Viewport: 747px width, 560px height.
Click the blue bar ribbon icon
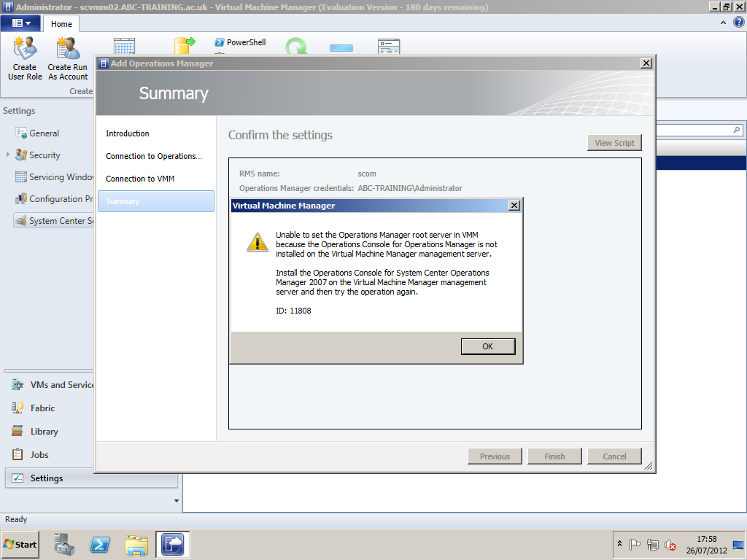tap(341, 48)
